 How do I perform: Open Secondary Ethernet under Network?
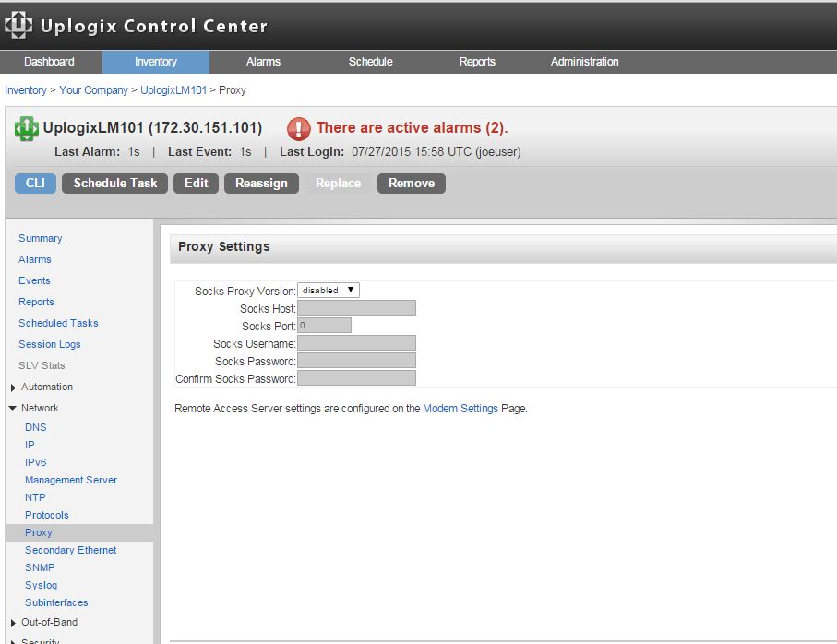(70, 551)
